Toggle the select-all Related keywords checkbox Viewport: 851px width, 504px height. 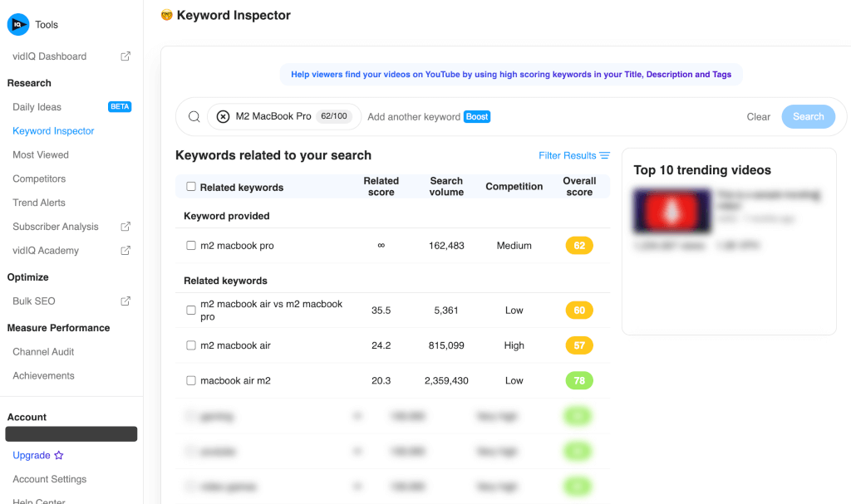191,187
